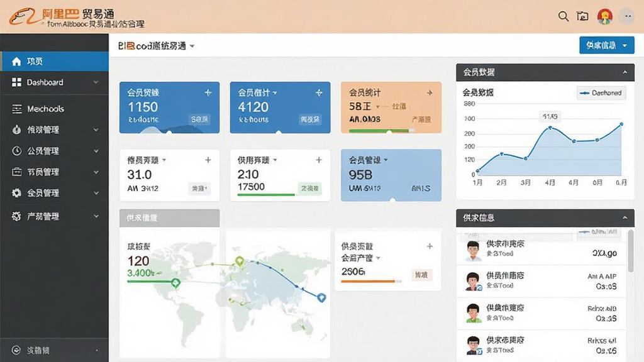This screenshot has height=362, width=644.
Task: Click the tag button on 2506 card
Action: [421, 275]
